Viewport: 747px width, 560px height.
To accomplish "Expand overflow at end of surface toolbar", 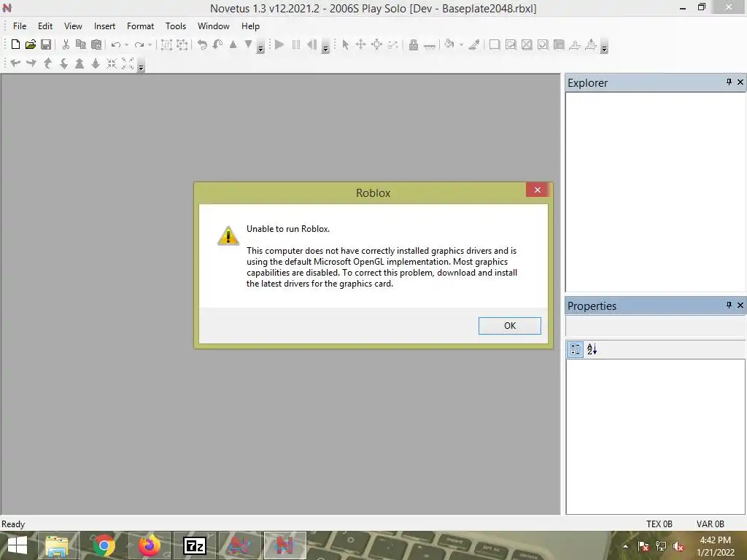I will (x=604, y=47).
